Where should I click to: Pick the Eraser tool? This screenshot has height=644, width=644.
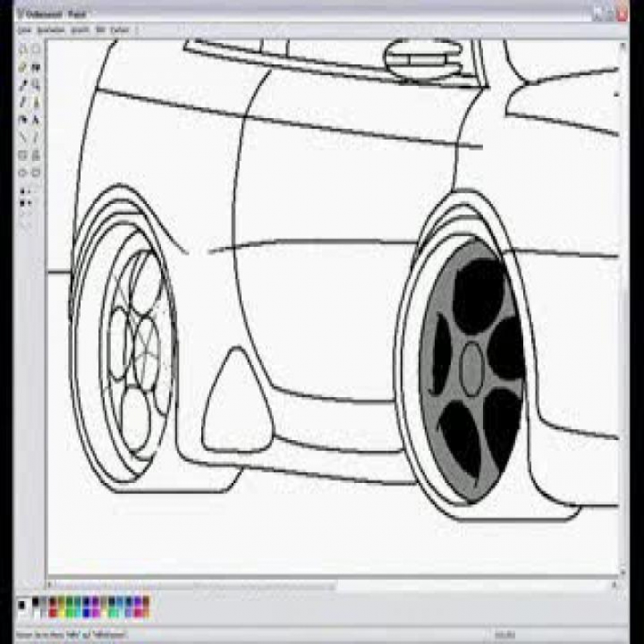(22, 67)
